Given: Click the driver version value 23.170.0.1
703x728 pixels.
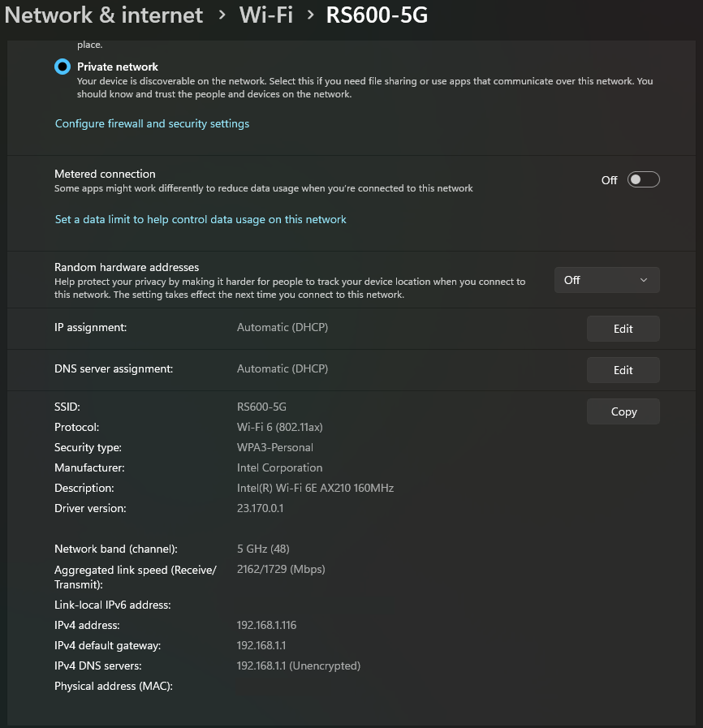Looking at the screenshot, I should coord(260,508).
